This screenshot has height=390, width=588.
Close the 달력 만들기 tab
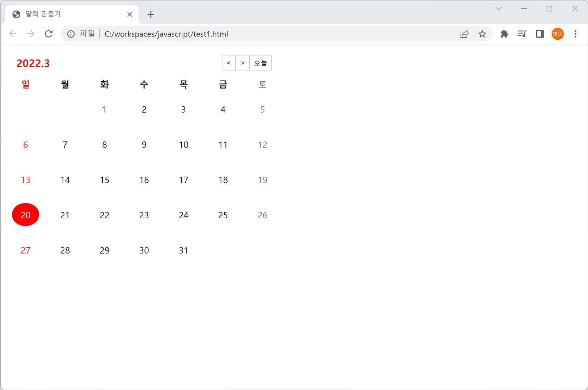point(130,14)
